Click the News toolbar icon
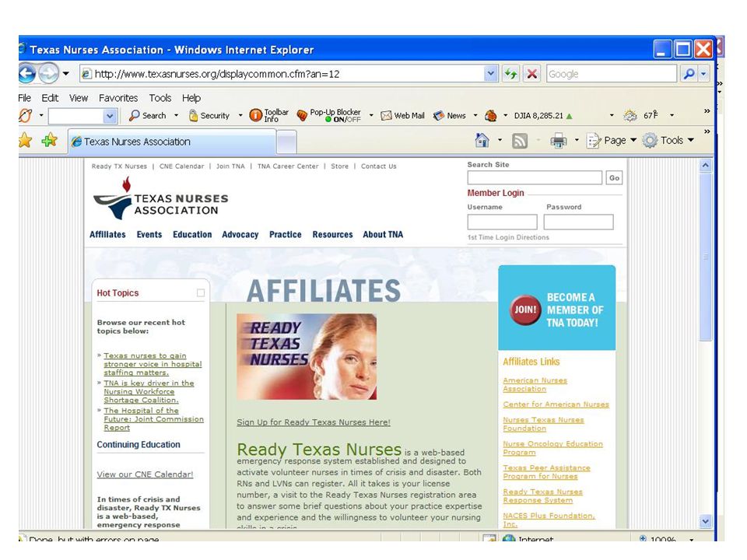747x560 pixels. 449,115
